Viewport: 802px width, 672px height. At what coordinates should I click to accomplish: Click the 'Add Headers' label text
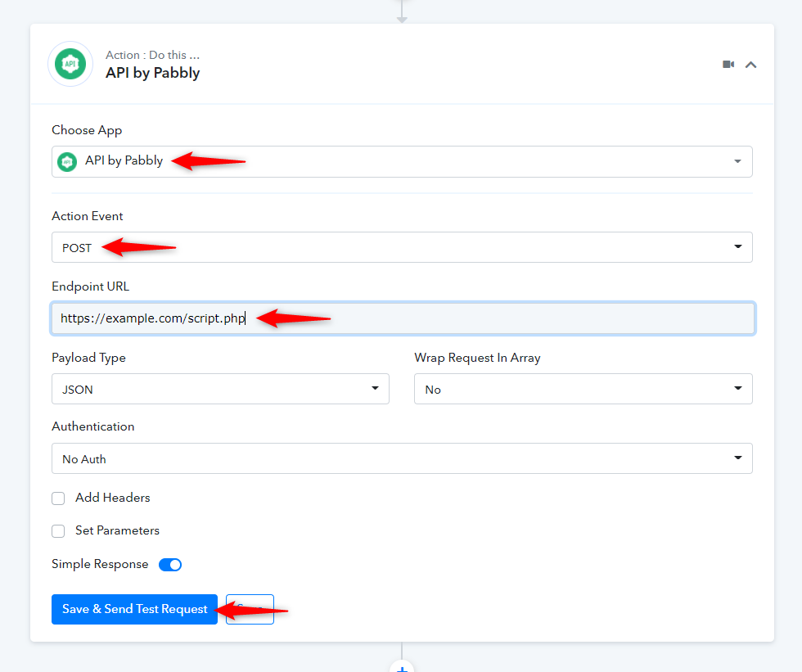[x=113, y=498]
